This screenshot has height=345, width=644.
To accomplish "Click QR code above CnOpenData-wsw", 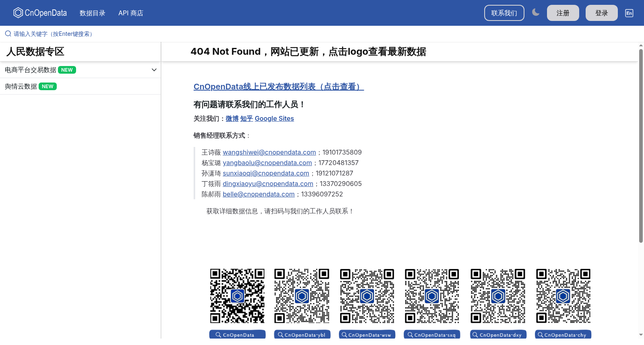I will click(x=367, y=296).
